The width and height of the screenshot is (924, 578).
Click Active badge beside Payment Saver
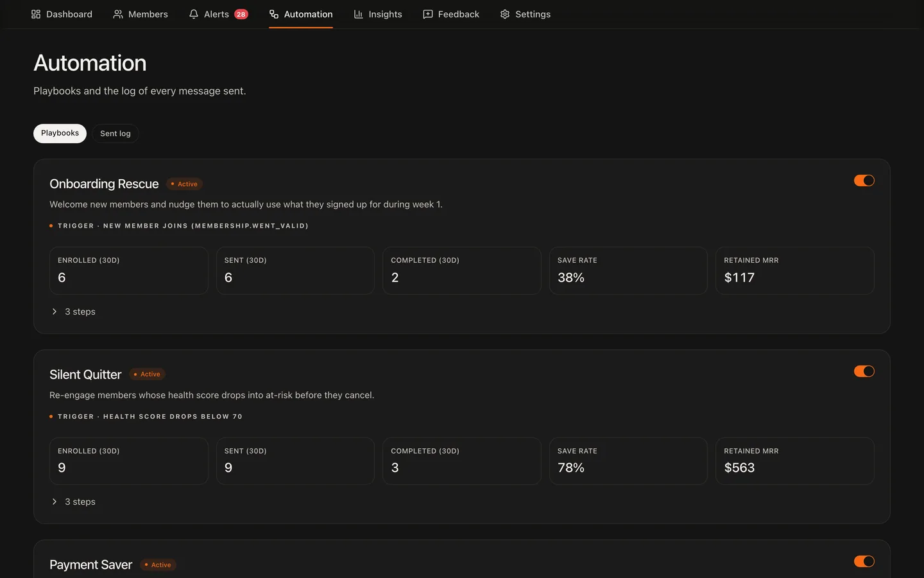pos(158,565)
